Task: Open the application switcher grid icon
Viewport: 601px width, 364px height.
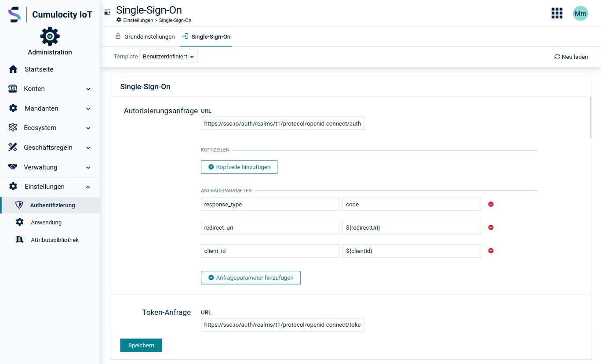Action: 557,13
